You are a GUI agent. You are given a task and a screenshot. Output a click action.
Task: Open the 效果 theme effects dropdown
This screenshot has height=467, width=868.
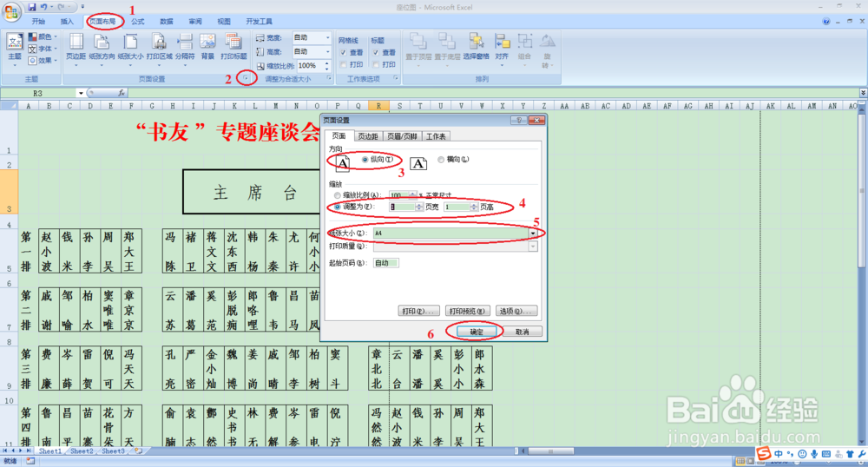43,60
